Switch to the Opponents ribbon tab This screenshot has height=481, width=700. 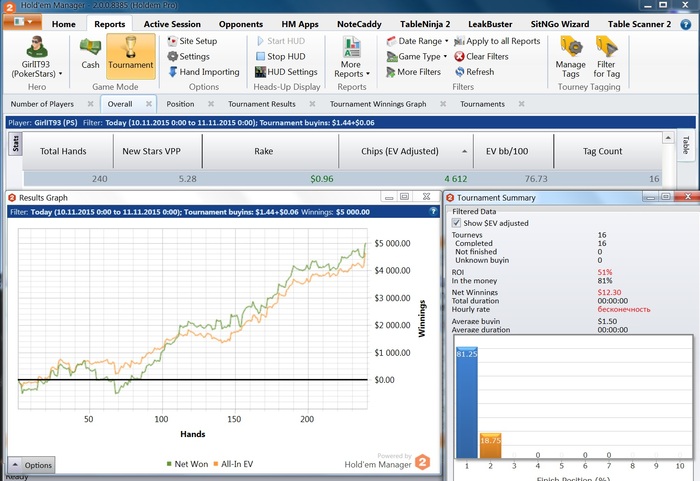241,24
